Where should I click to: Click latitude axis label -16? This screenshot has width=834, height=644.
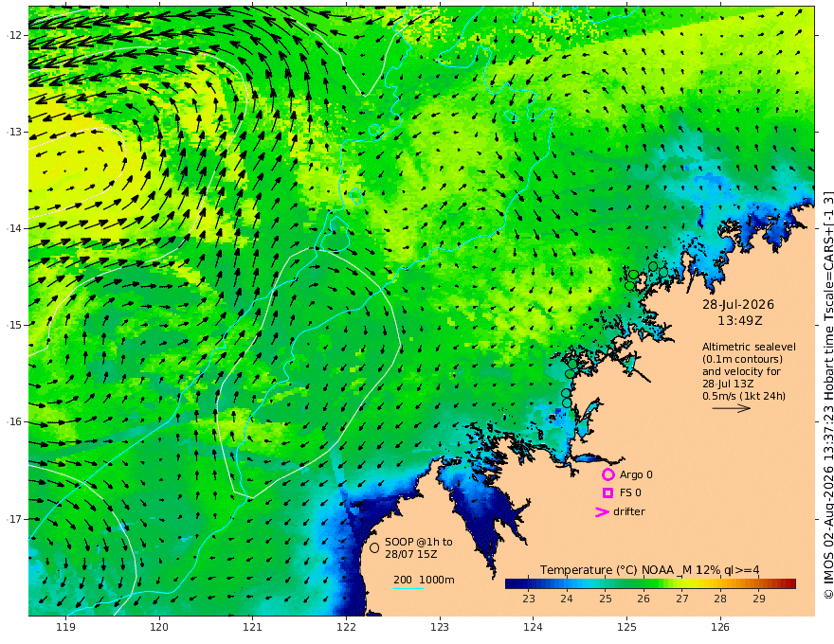(13, 421)
